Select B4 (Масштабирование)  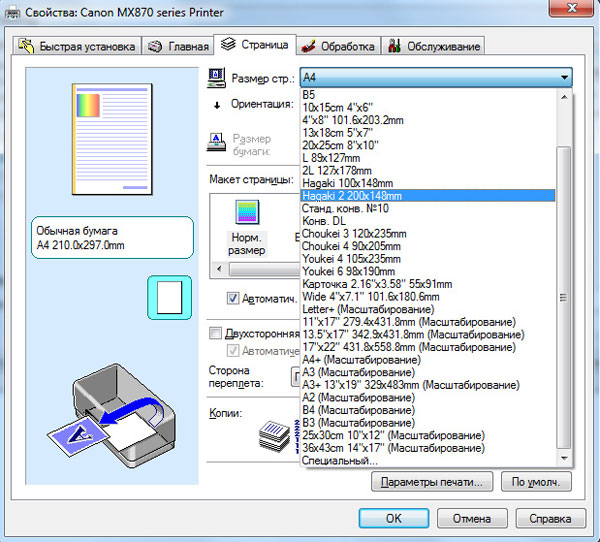[428, 410]
